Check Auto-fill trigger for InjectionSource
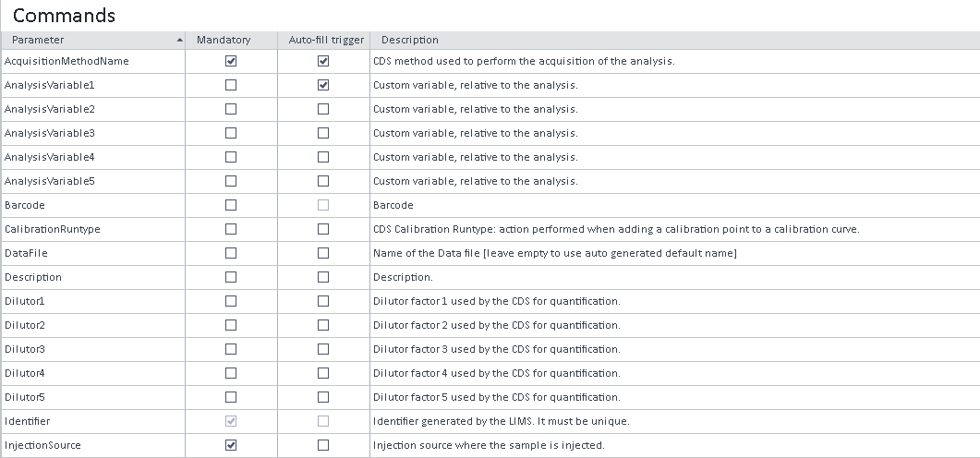This screenshot has width=980, height=458. pyautogui.click(x=323, y=445)
